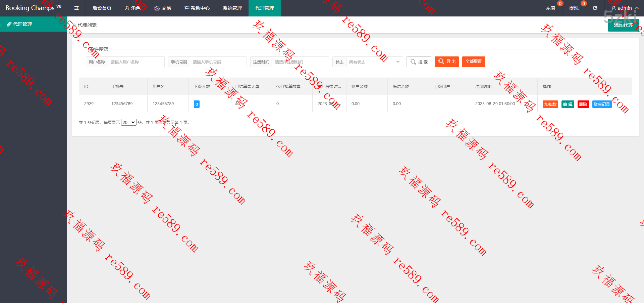Click the green 编辑 button for row 2929
644x303 pixels.
(568, 104)
